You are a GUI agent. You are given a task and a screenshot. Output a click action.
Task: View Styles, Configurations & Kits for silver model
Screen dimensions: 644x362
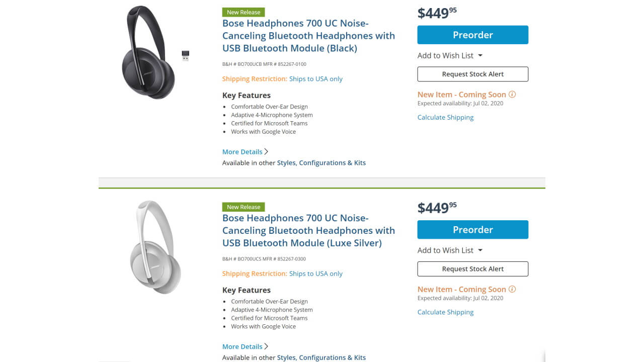pos(321,357)
